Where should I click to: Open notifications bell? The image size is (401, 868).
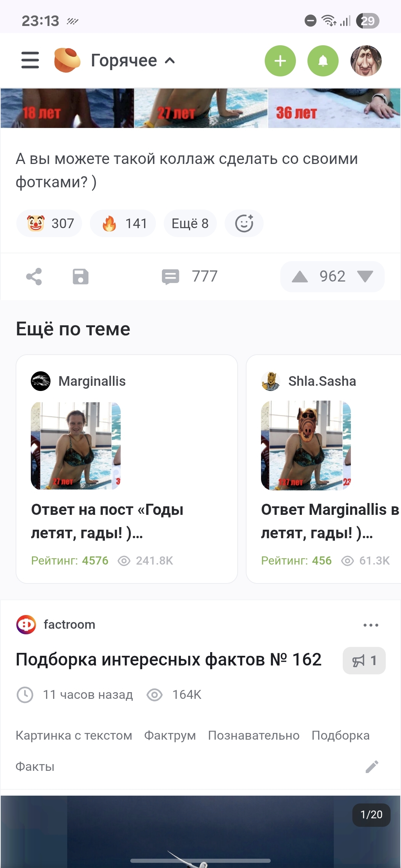tap(323, 61)
